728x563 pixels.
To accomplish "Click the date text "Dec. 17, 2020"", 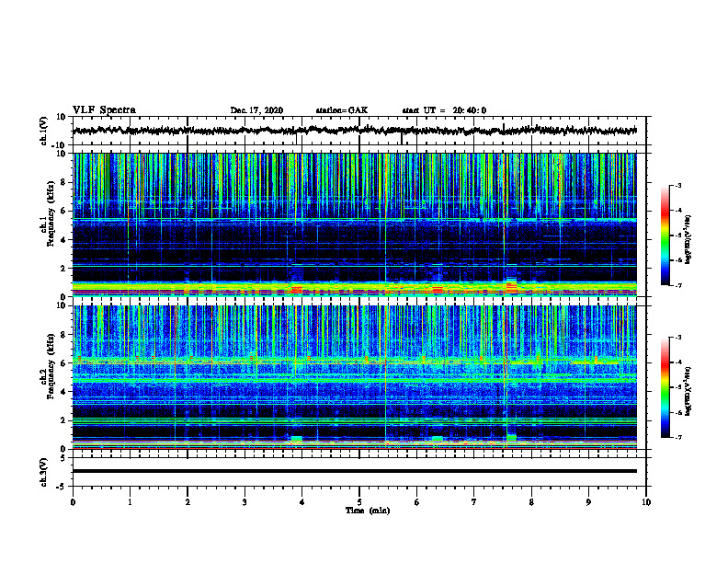I will tap(256, 110).
